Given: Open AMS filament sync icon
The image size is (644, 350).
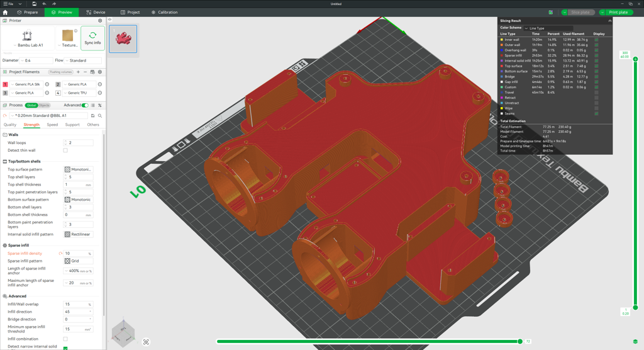Looking at the screenshot, I should pyautogui.click(x=92, y=72).
